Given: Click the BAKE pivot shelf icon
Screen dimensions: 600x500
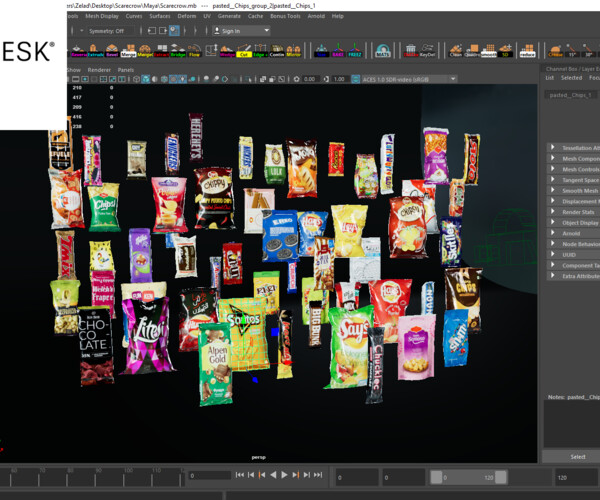Looking at the screenshot, I should 338,50.
